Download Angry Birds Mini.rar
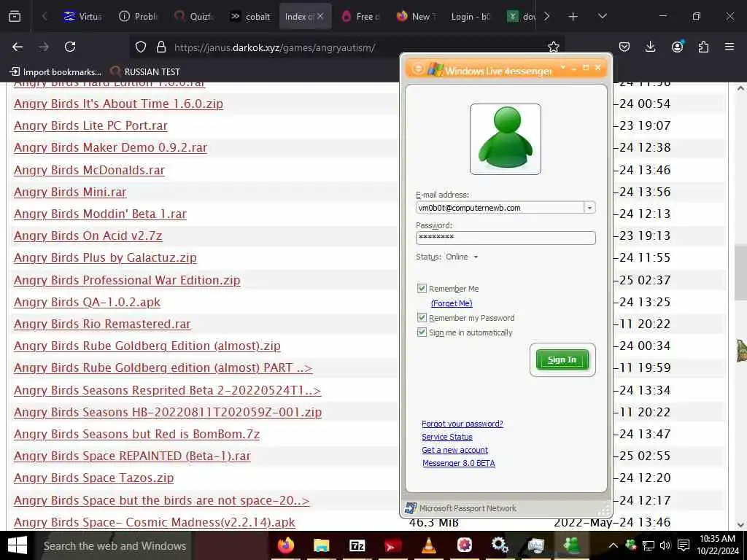747x560 pixels. pos(70,192)
